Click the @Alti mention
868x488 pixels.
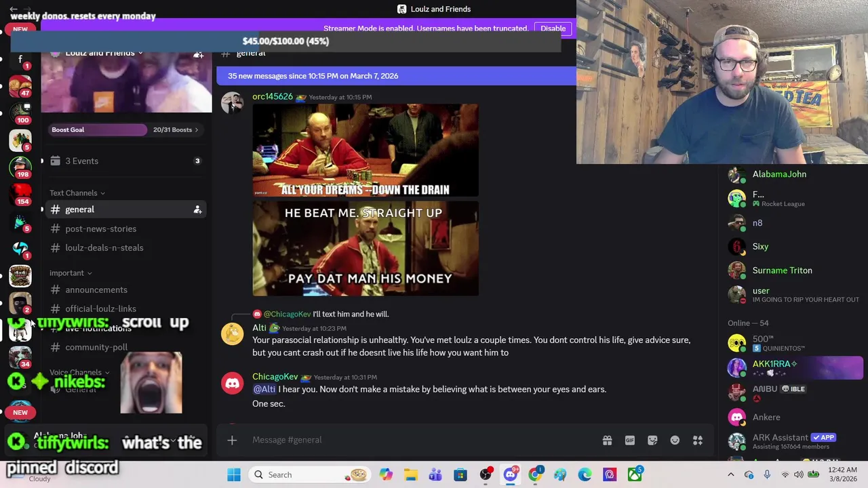[x=264, y=389]
